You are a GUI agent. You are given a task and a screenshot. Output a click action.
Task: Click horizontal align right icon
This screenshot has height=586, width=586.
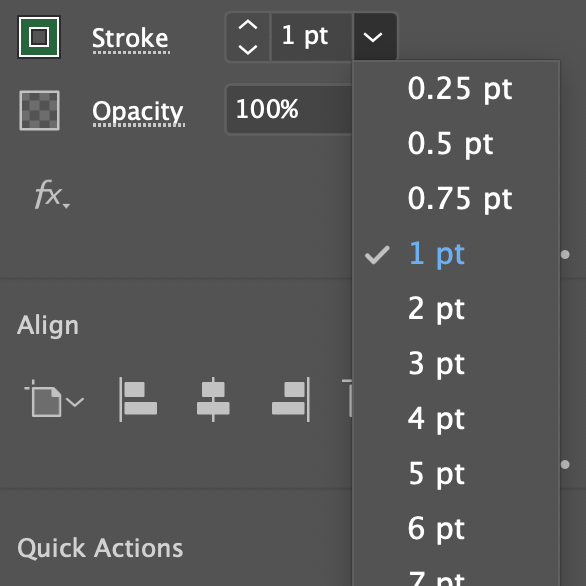pos(291,400)
